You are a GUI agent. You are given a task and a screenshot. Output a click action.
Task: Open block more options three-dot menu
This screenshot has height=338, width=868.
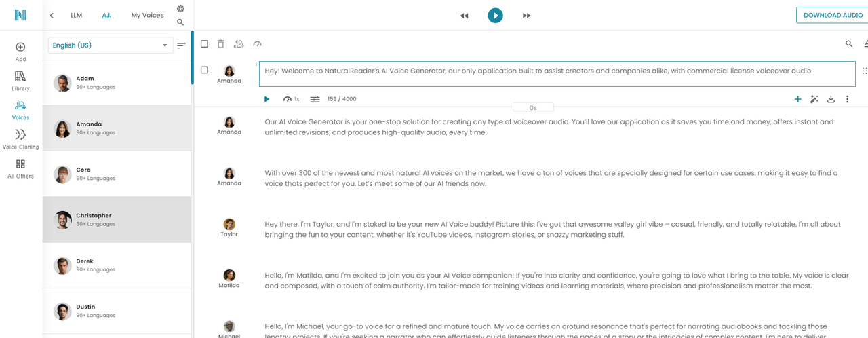coord(847,99)
